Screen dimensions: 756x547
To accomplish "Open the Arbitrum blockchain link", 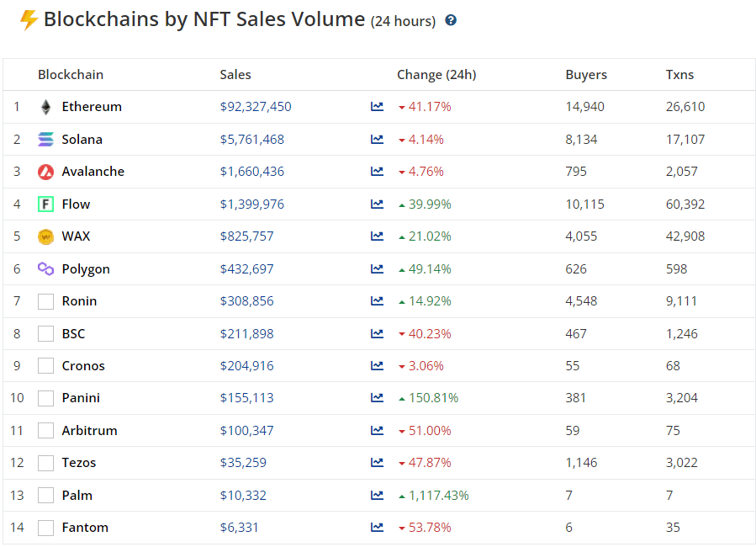I will point(89,430).
